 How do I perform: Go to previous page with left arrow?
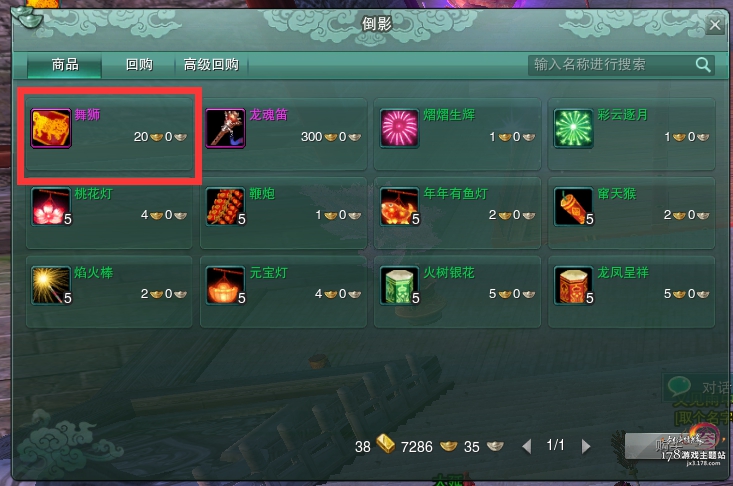coord(527,446)
